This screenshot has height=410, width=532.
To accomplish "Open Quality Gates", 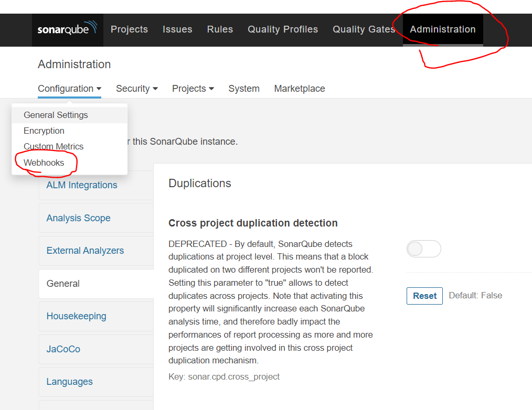I will 364,29.
